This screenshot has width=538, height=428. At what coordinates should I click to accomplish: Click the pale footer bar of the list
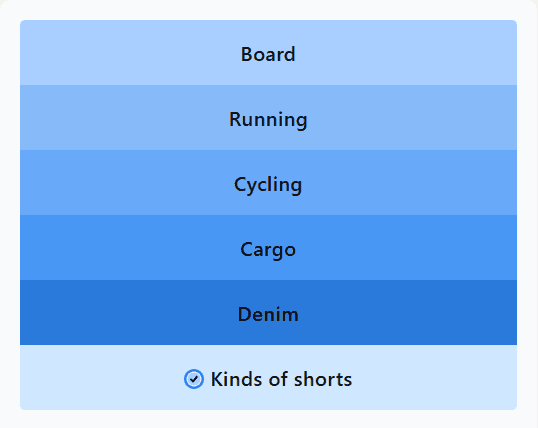[268, 378]
